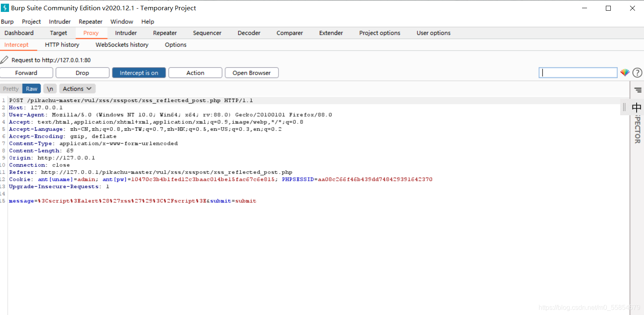Switch to the Project options tab

[380, 33]
